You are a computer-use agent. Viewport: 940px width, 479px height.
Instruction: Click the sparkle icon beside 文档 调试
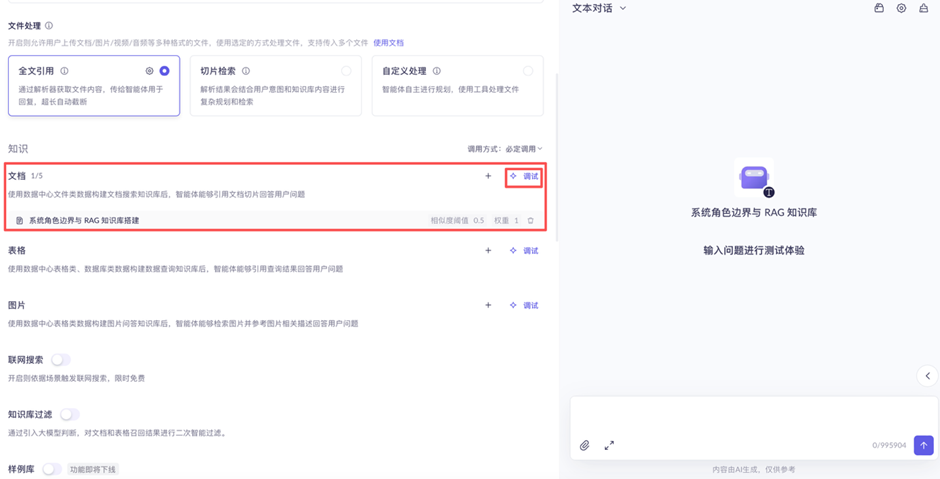pyautogui.click(x=513, y=176)
